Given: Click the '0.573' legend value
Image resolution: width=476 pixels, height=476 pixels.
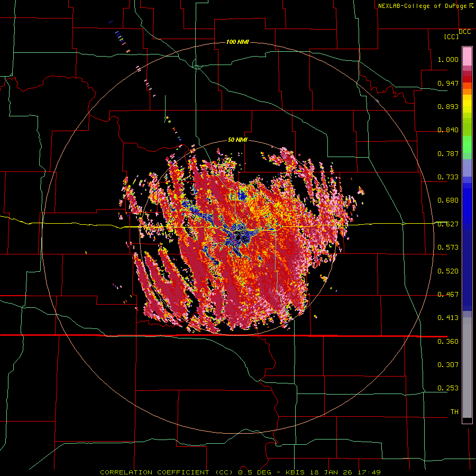Looking at the screenshot, I should pyautogui.click(x=448, y=248).
